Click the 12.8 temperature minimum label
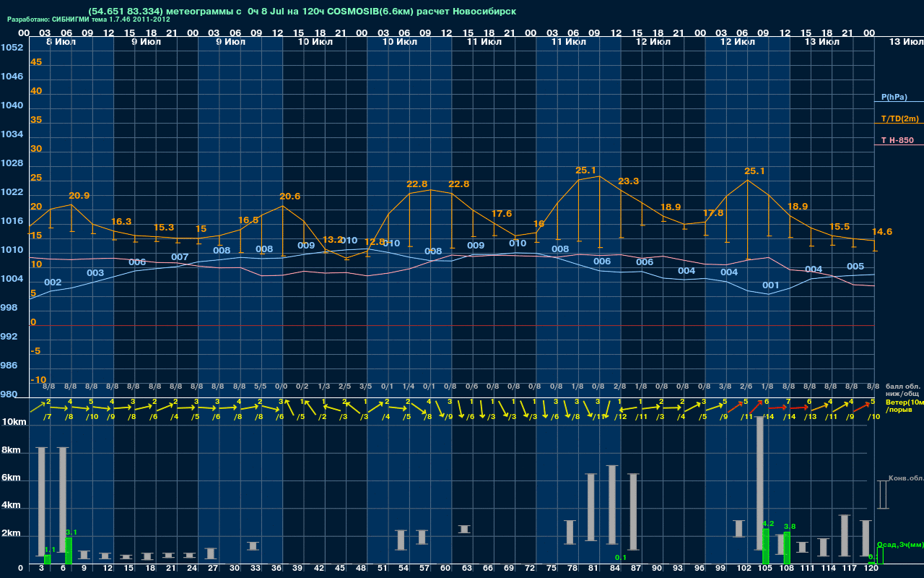 click(374, 242)
